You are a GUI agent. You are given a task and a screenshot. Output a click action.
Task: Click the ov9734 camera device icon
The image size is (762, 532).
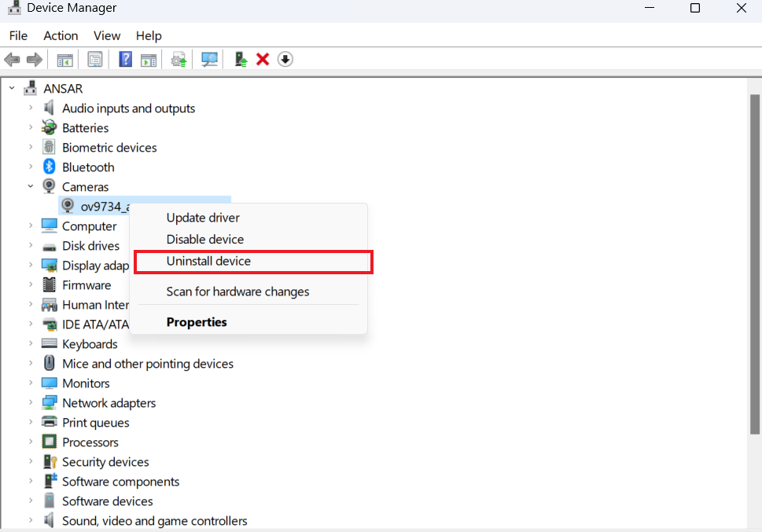pyautogui.click(x=68, y=206)
